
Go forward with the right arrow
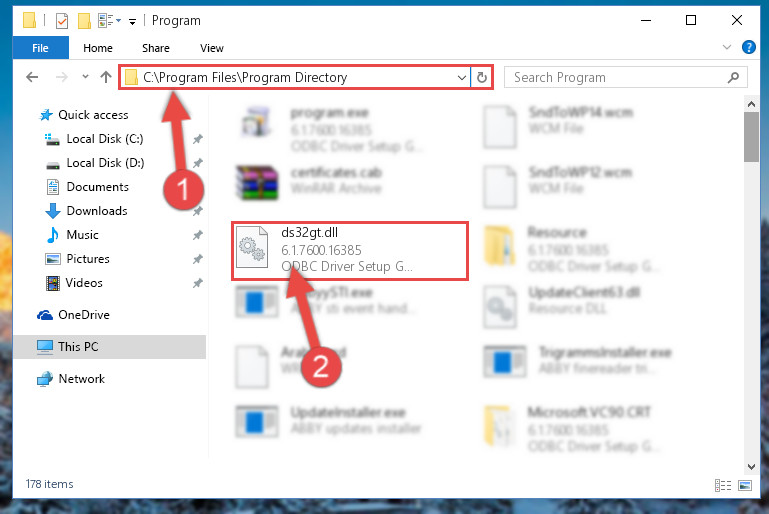61,77
